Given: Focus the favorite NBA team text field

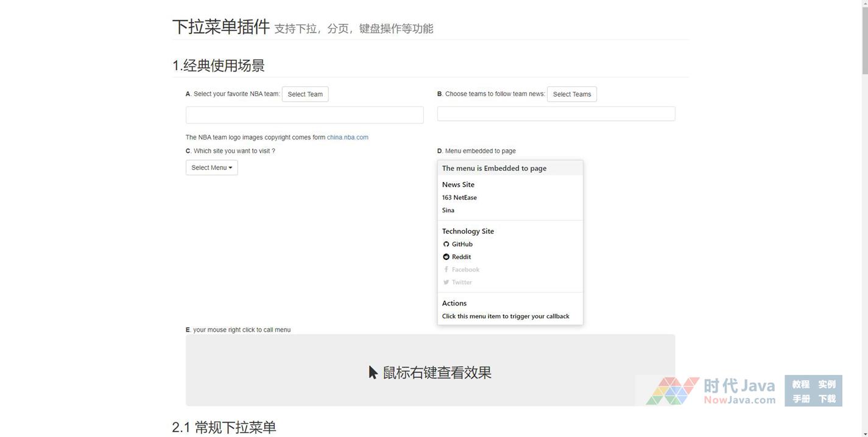Looking at the screenshot, I should [x=305, y=115].
